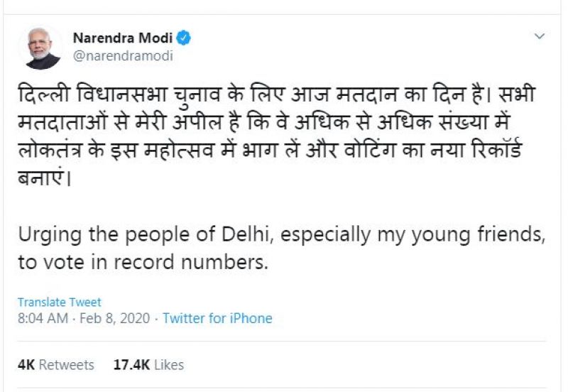View the 17.4K Likes list

point(148,364)
